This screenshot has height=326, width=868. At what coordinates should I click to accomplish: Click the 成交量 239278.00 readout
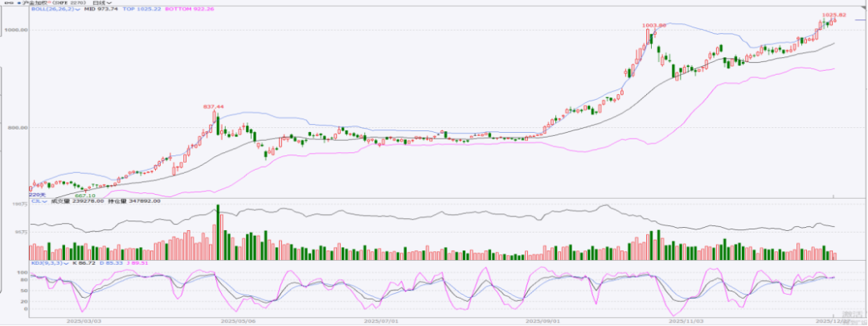coord(78,201)
